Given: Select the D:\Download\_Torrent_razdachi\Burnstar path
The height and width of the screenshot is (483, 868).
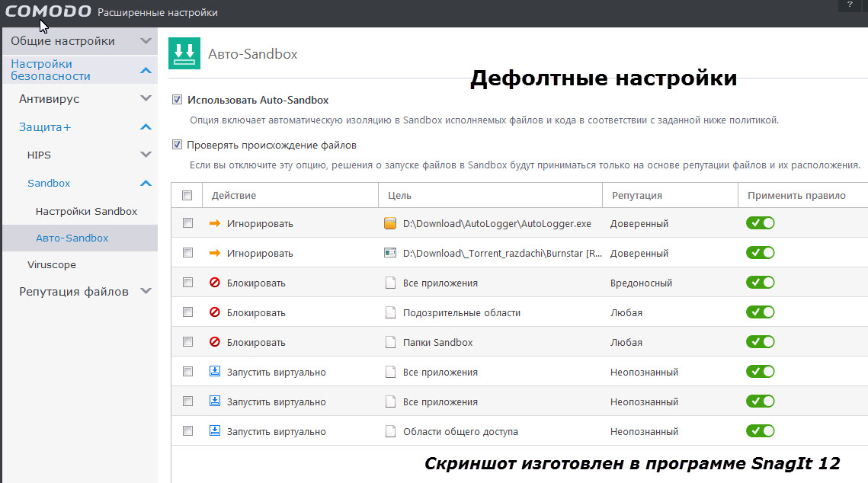Looking at the screenshot, I should (502, 254).
